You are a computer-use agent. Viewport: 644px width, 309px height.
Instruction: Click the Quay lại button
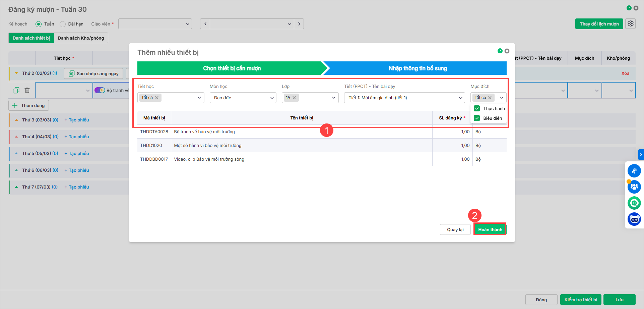click(455, 229)
